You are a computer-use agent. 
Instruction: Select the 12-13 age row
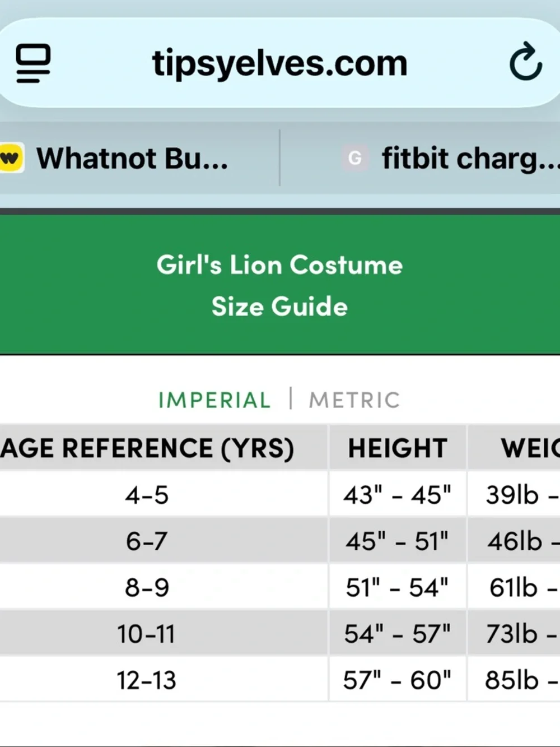280,680
